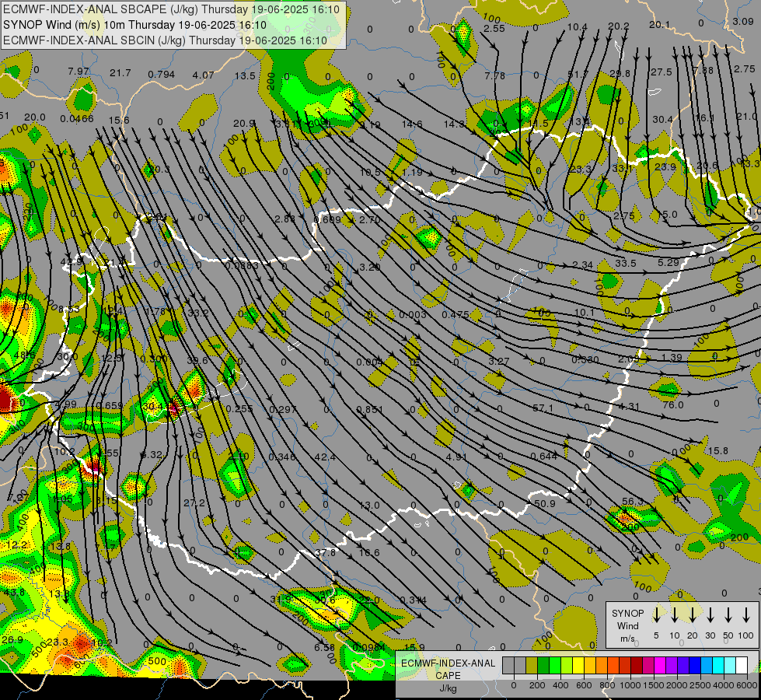Pick the cyan CAPE legend swatch
761x700 pixels.
click(717, 666)
